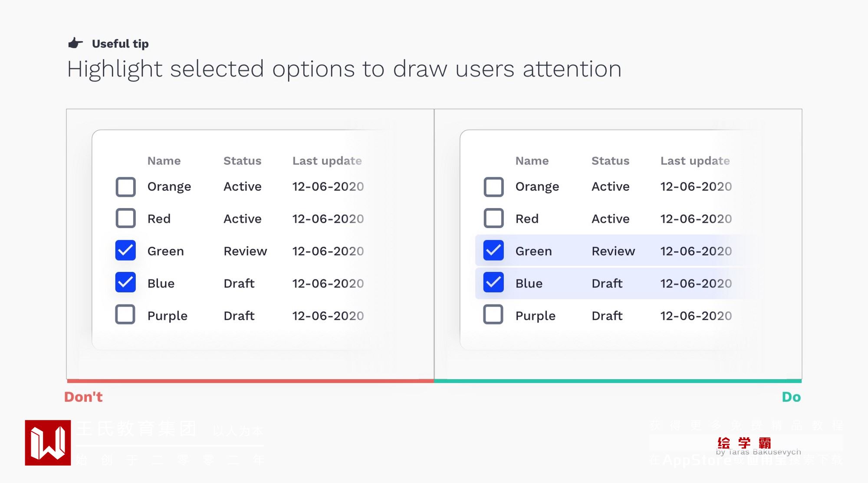Click the Last update header in the left table
The height and width of the screenshot is (483, 868).
[x=327, y=161]
